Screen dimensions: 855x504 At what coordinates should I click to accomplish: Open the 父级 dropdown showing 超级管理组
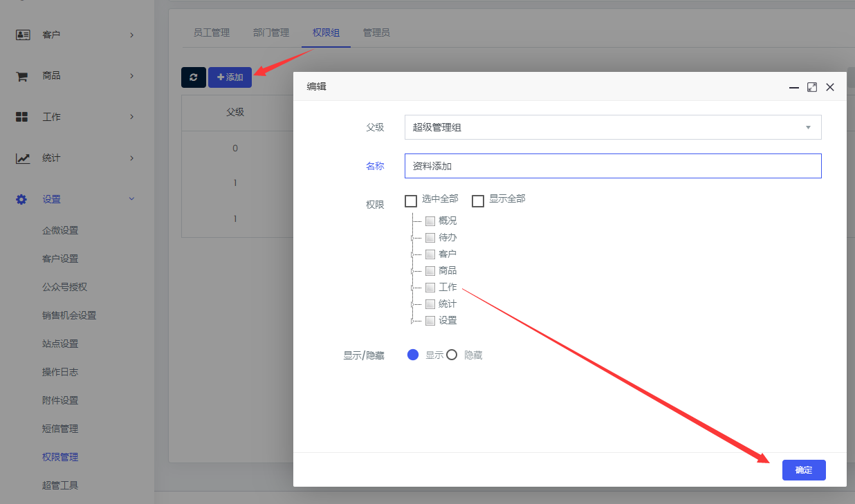[x=613, y=127]
